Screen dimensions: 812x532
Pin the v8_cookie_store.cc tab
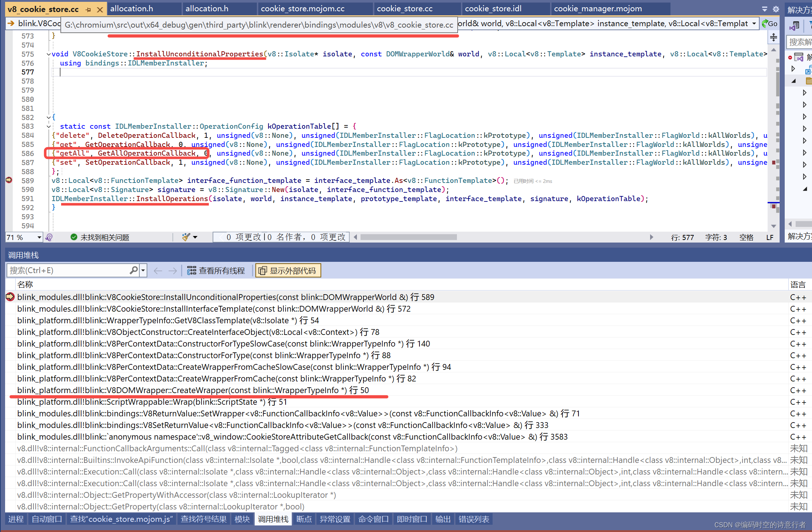(x=88, y=9)
